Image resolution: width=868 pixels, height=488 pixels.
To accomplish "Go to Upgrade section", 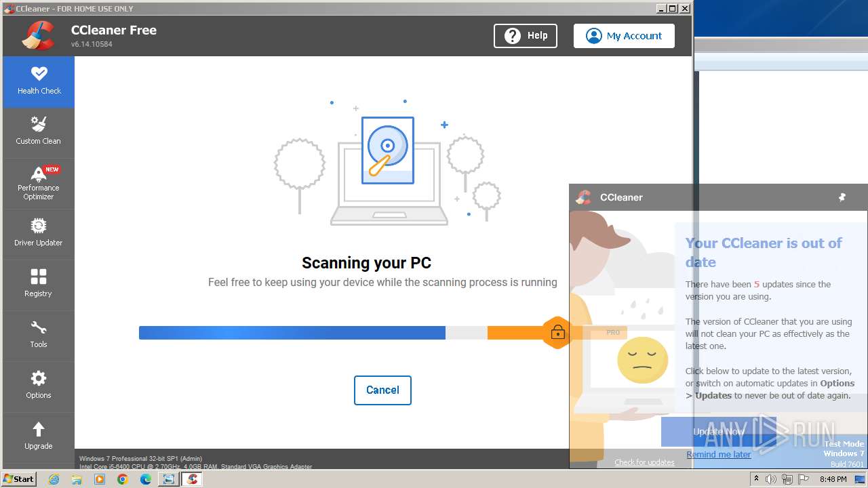I will coord(39,437).
